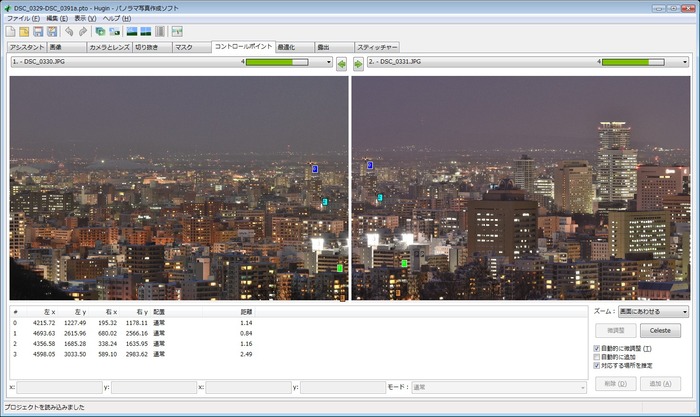
Task: Switch to the マスク tab
Action: (192, 47)
